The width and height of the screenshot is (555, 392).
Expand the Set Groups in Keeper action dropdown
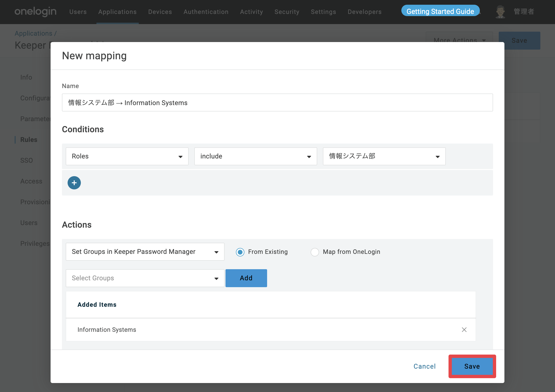(145, 252)
